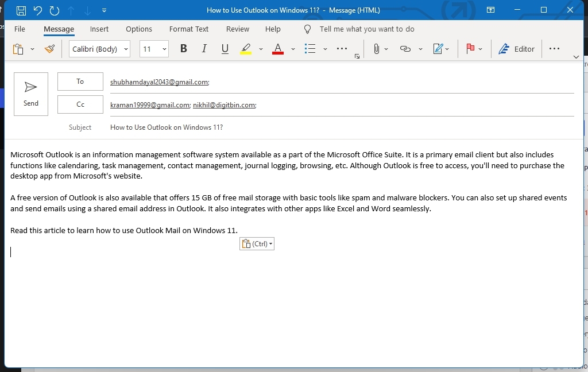
Task: Apply yellow text highlight color
Action: point(246,49)
